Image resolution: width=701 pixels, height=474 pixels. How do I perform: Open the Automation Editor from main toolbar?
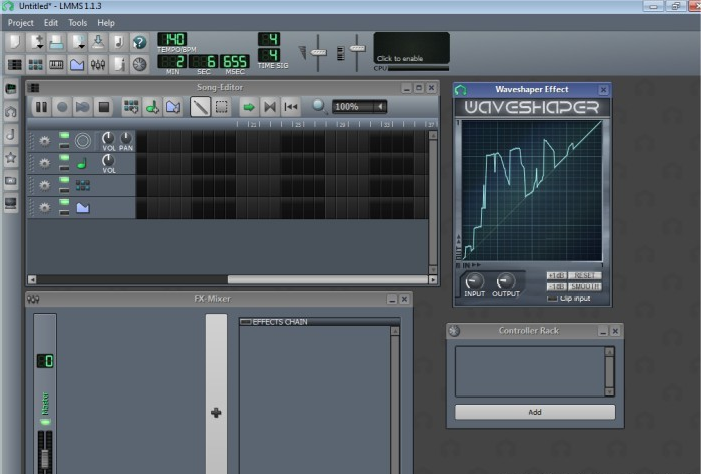[x=77, y=64]
